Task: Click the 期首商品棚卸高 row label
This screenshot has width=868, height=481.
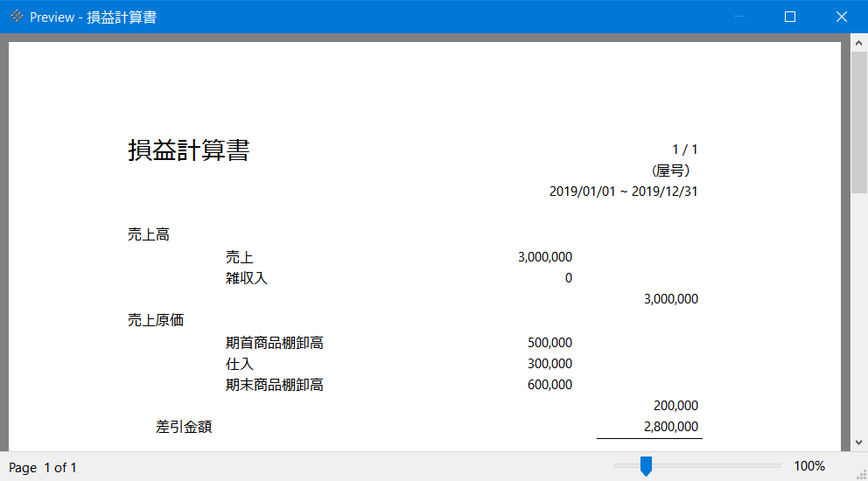Action: (x=275, y=343)
